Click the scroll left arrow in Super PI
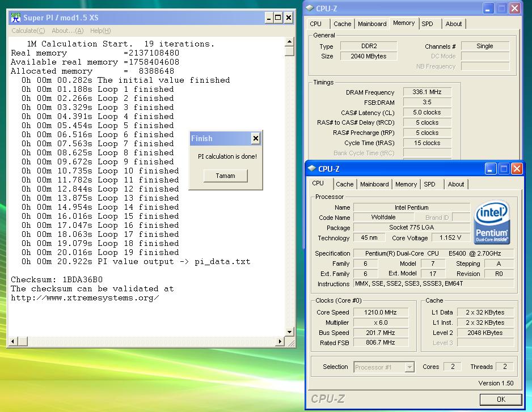532x412 pixels. point(12,342)
